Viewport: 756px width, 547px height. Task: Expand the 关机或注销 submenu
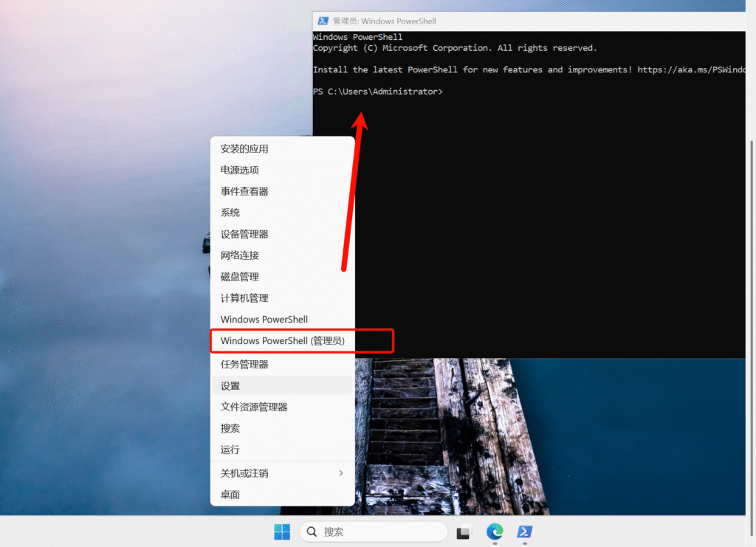(x=282, y=473)
